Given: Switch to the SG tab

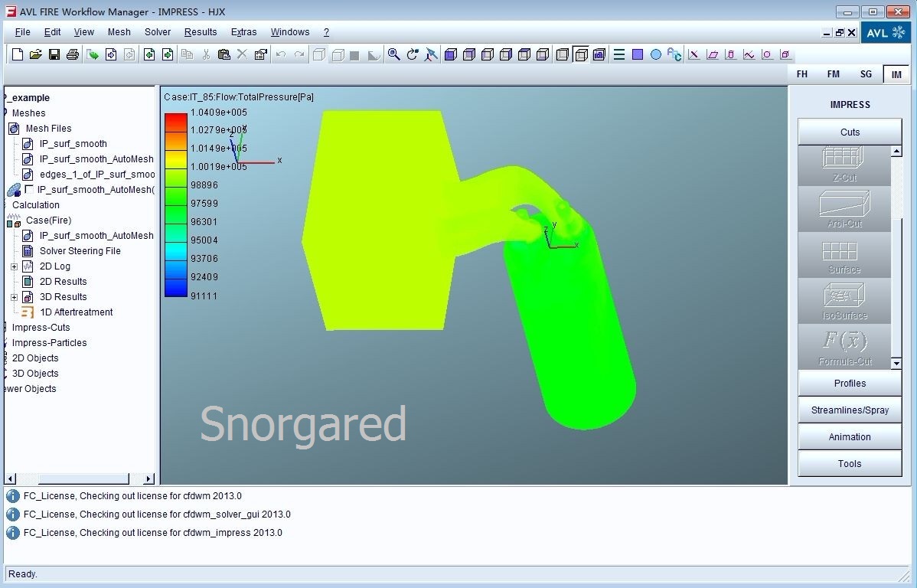Looking at the screenshot, I should (866, 73).
